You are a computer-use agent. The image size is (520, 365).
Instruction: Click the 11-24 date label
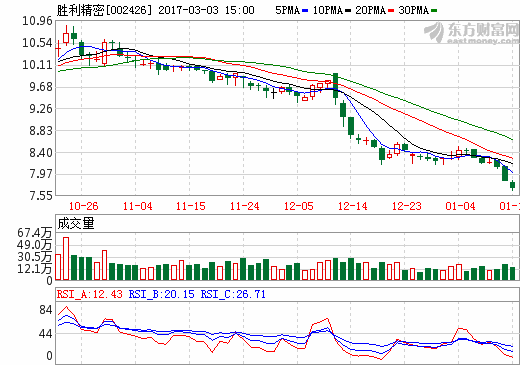coord(245,206)
